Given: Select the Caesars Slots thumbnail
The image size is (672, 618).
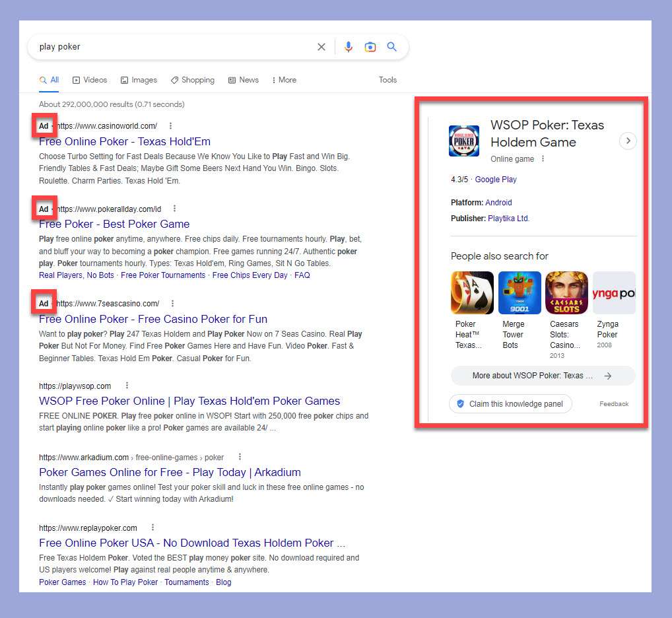Looking at the screenshot, I should [566, 292].
